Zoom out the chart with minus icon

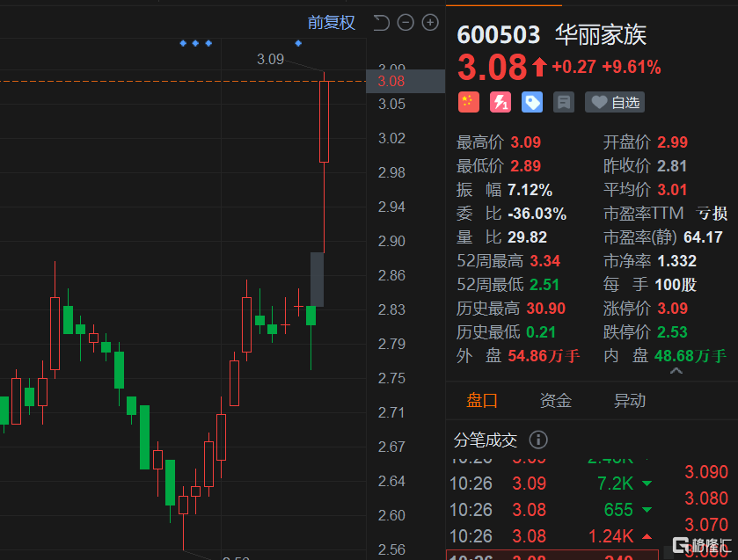406,23
